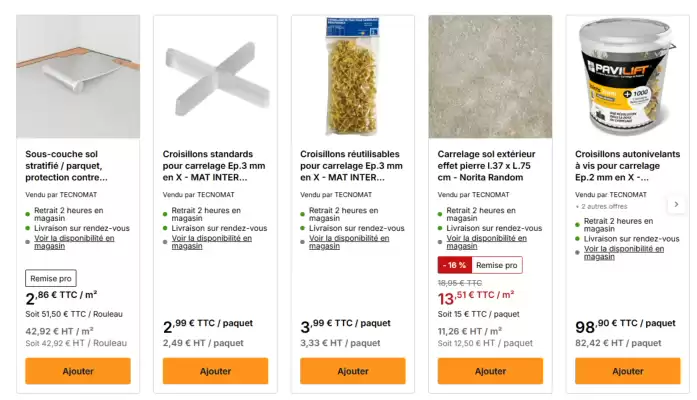This screenshot has width=697, height=400.
Task: Click the next-products carousel chevron arrow
Action: tap(676, 204)
